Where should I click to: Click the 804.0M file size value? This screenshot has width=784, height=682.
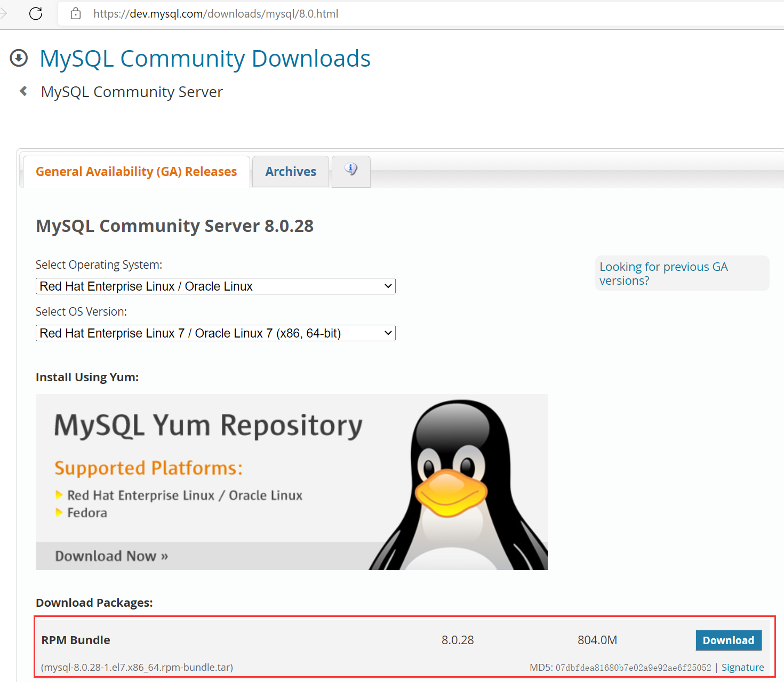pyautogui.click(x=597, y=640)
